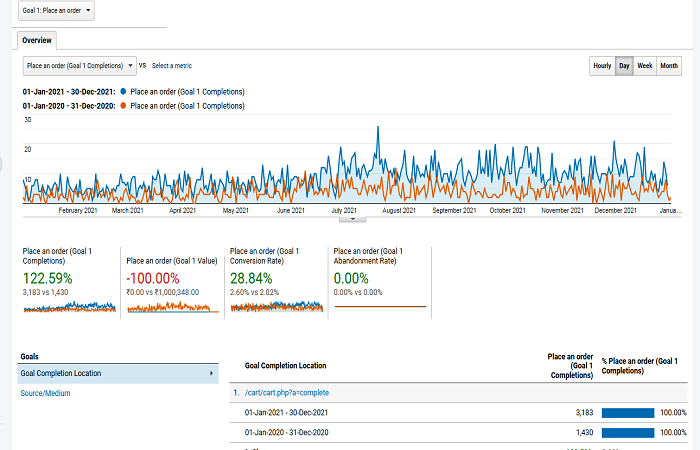The width and height of the screenshot is (700, 450).
Task: Click the Goal Completion Location column header
Action: [x=285, y=366]
